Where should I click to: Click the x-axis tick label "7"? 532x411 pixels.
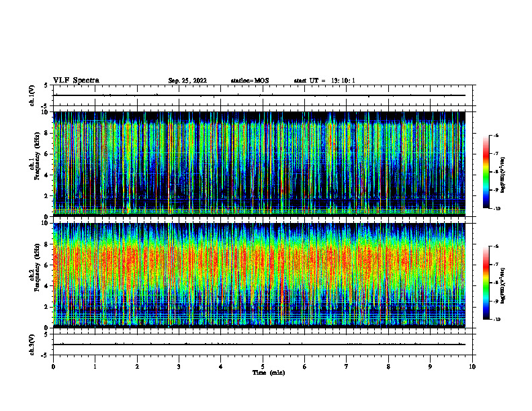pos(347,367)
